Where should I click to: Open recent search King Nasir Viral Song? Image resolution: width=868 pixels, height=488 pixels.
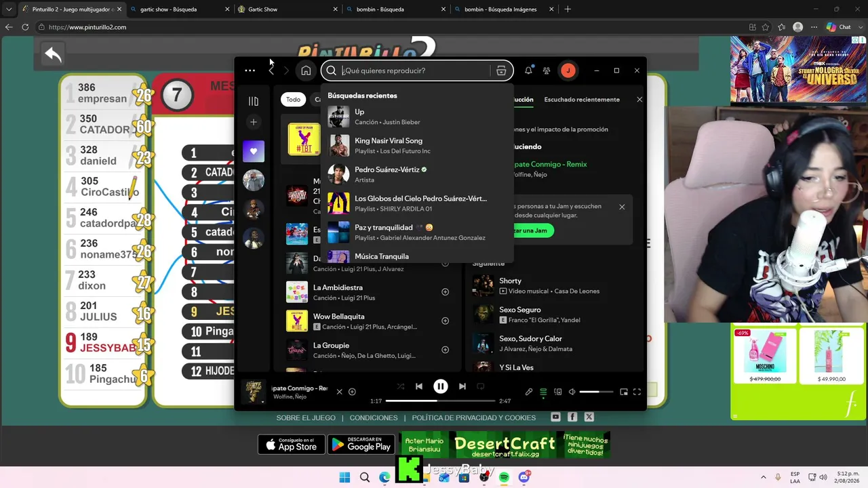tap(416, 146)
